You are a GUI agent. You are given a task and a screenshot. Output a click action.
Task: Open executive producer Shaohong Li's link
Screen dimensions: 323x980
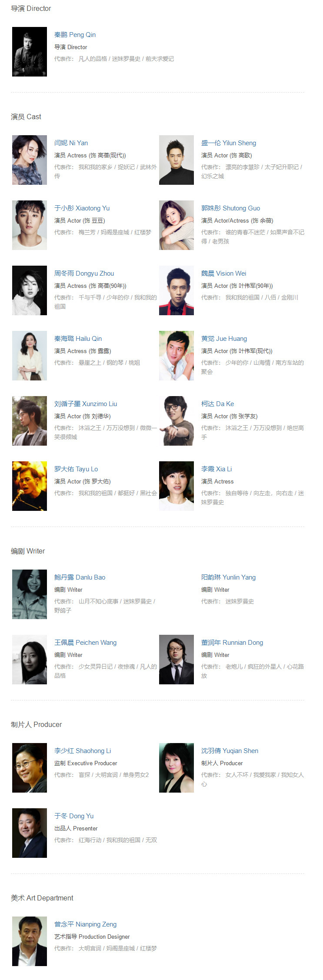click(83, 751)
